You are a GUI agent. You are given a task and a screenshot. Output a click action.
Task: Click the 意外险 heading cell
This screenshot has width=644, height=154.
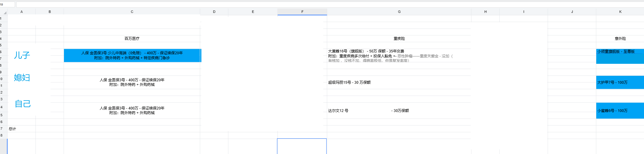tap(620, 39)
